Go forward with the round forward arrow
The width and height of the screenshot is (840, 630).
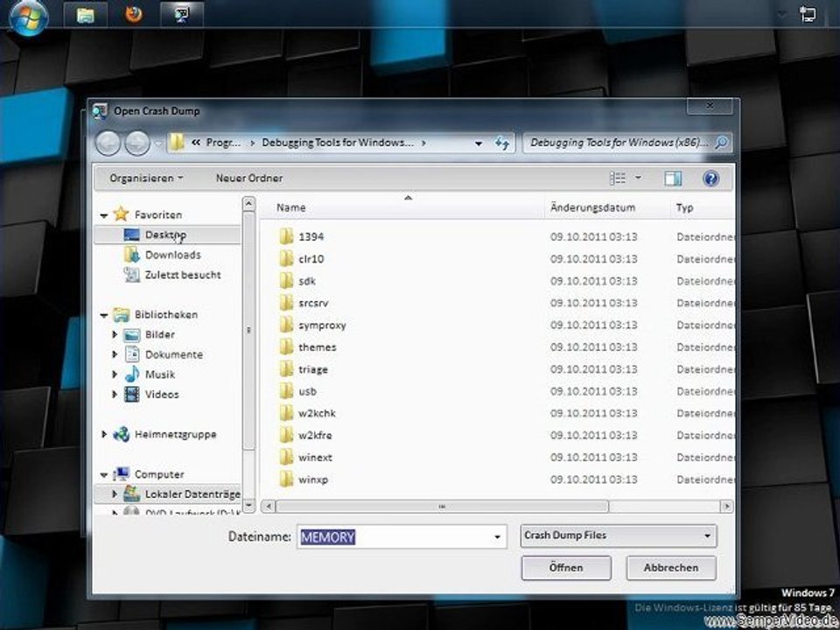137,143
